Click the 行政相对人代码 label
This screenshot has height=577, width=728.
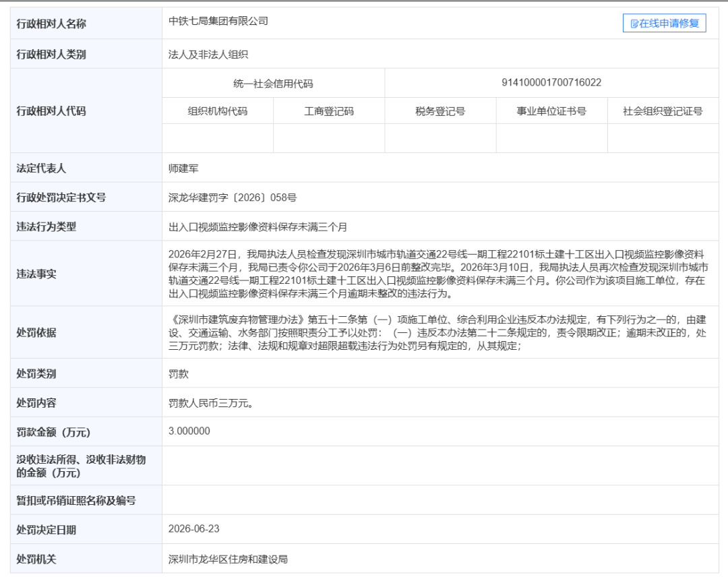51,111
